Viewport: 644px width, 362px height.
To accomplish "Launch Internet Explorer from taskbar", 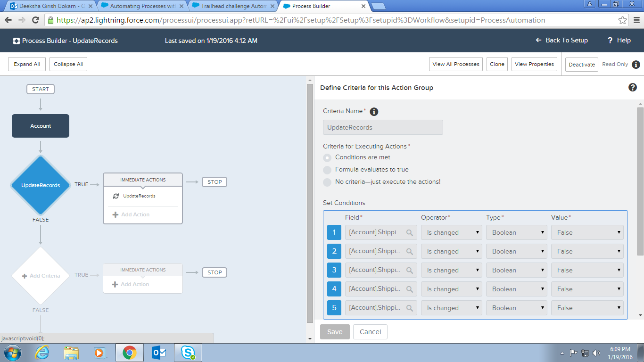I will [42, 353].
